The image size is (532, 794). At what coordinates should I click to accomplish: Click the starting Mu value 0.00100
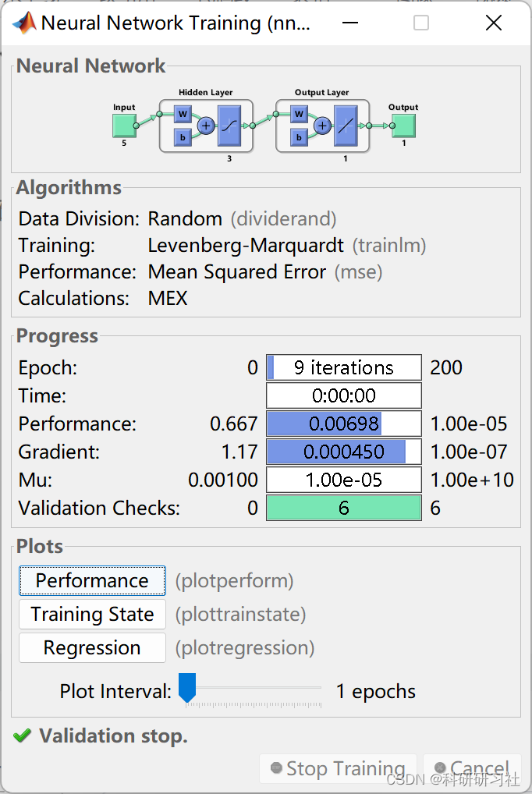223,480
